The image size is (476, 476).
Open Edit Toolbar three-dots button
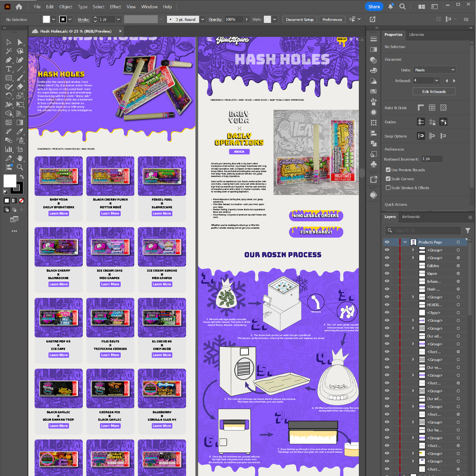tap(14, 231)
